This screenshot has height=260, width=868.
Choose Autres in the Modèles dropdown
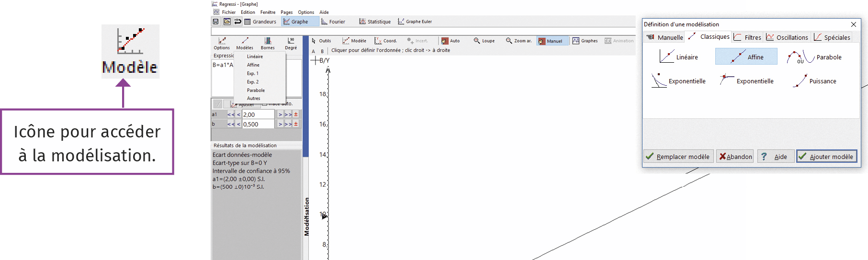(x=254, y=99)
